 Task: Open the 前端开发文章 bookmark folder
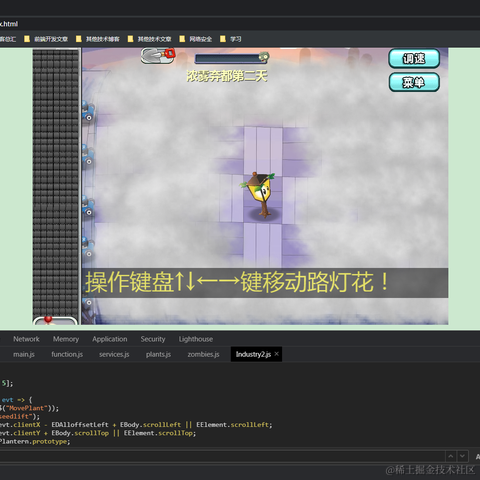coord(46,39)
